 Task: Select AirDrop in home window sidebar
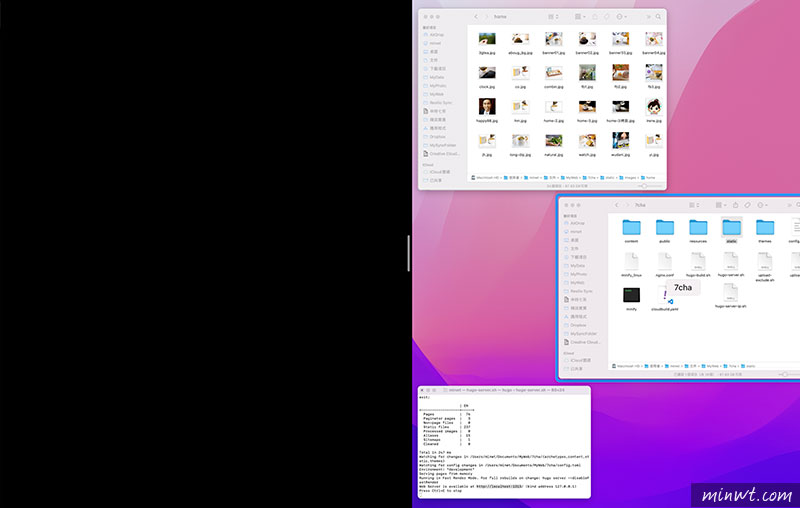[434, 35]
